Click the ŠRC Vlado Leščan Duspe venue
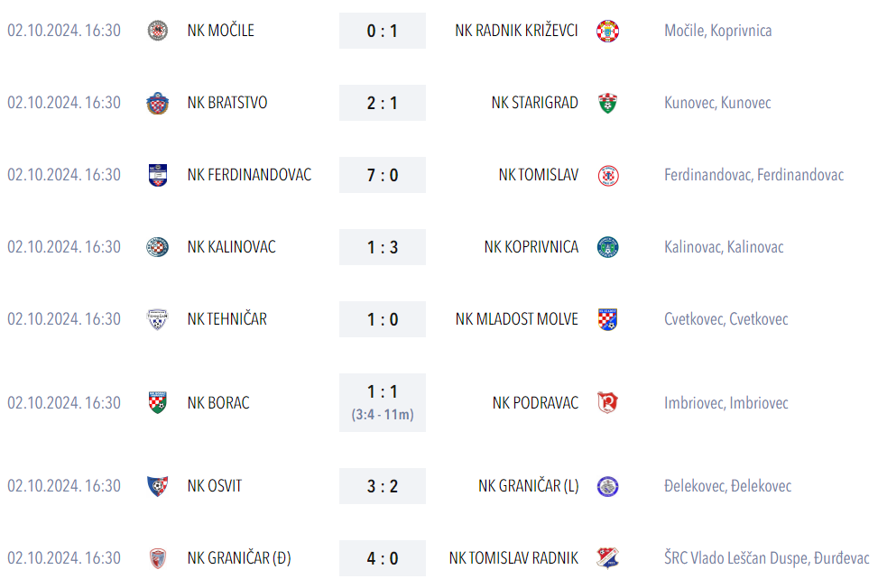The width and height of the screenshot is (878, 588). pyautogui.click(x=766, y=558)
